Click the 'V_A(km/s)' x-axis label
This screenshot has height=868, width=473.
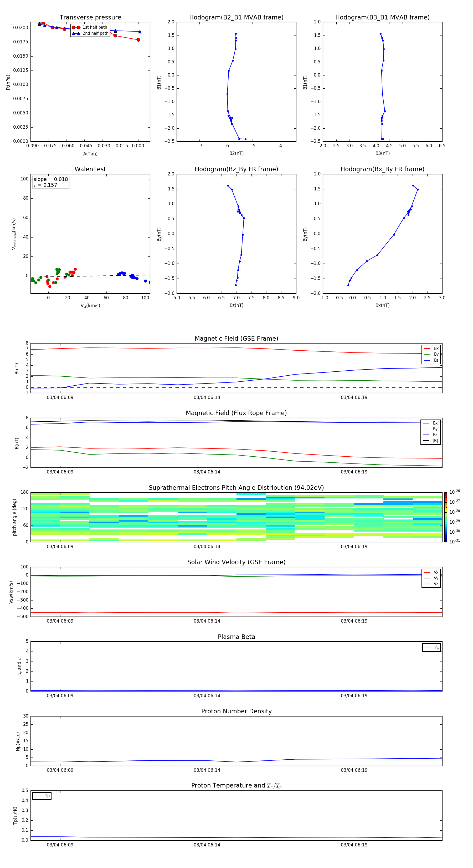coord(90,306)
